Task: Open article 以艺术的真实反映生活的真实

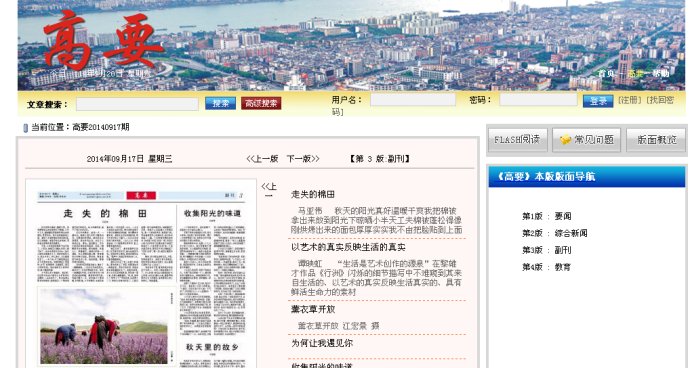Action: click(348, 247)
